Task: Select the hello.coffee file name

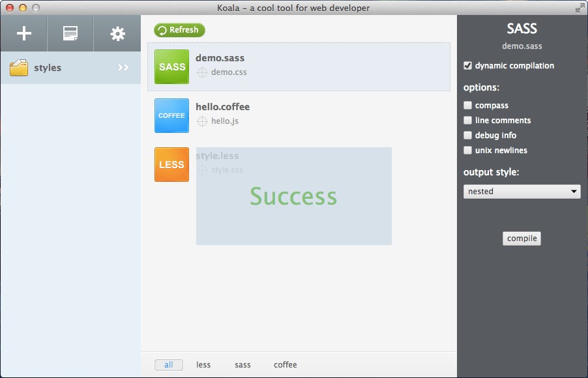Action: click(x=223, y=107)
